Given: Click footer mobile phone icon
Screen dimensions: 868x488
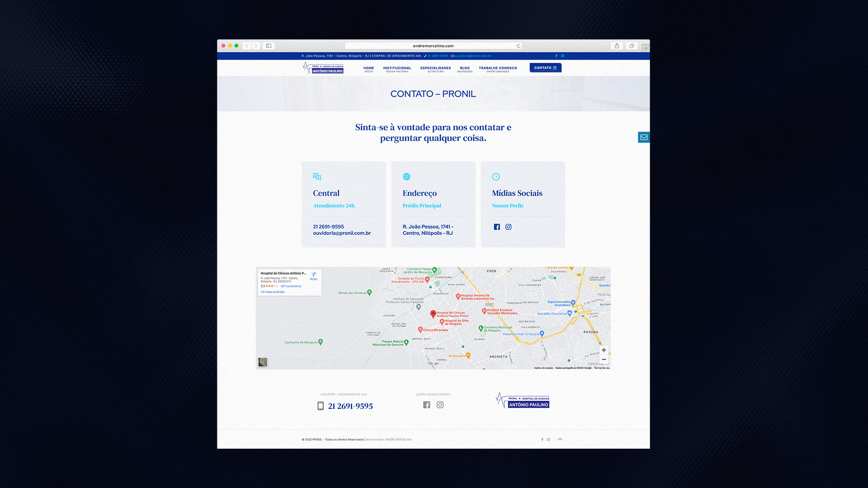Looking at the screenshot, I should pyautogui.click(x=321, y=406).
